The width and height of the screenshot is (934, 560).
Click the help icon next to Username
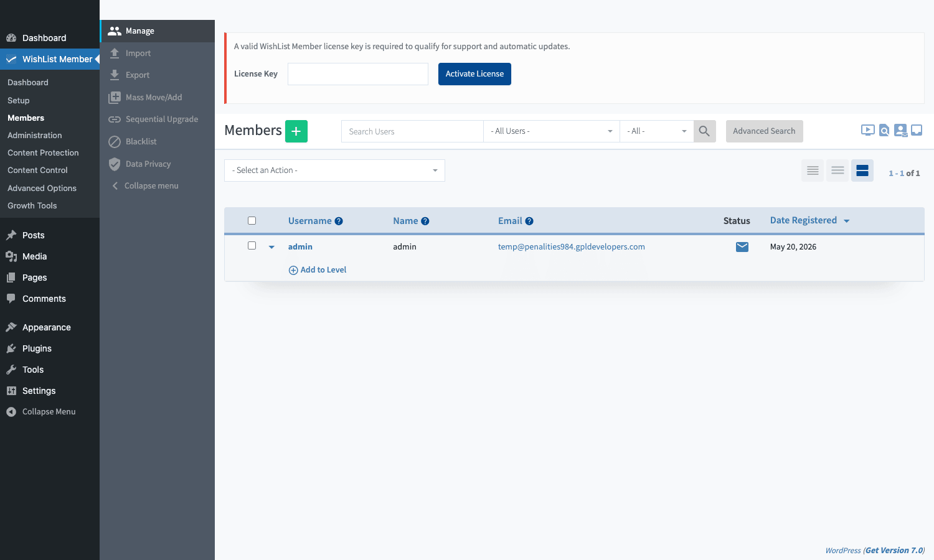point(339,221)
